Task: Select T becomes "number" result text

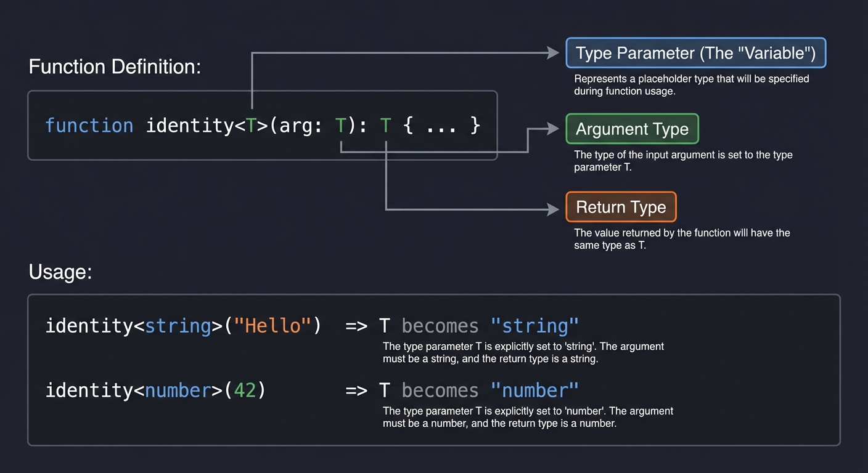Action: coord(480,390)
